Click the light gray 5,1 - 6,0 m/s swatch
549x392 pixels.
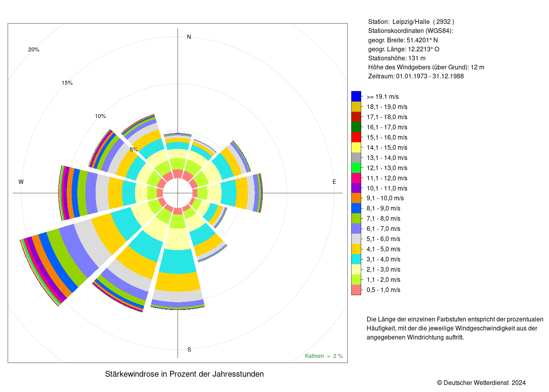click(x=356, y=239)
